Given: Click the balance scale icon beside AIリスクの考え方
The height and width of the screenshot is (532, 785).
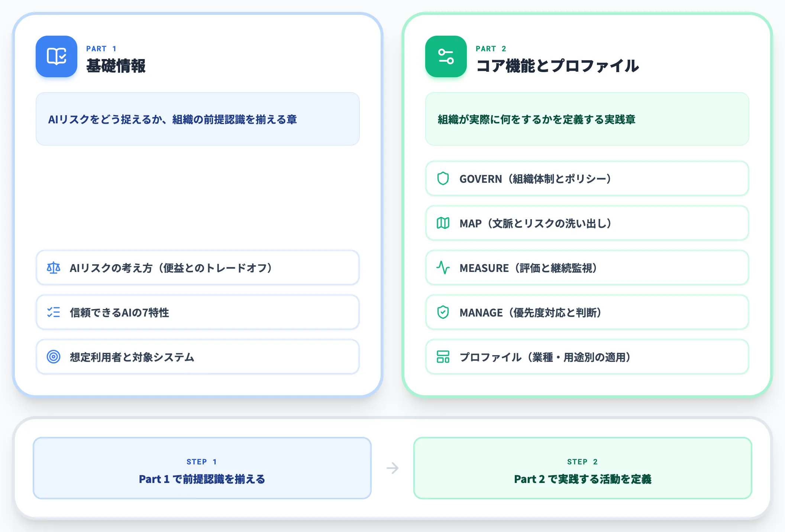Looking at the screenshot, I should tap(54, 268).
